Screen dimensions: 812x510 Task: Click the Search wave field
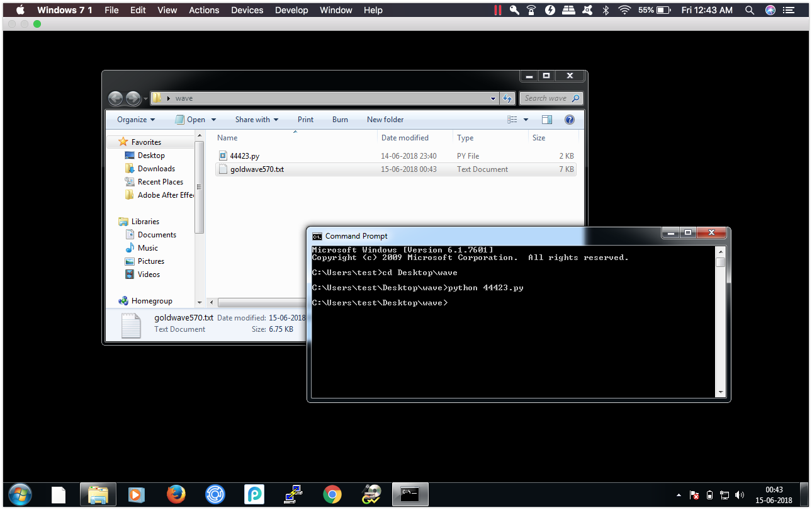(551, 98)
